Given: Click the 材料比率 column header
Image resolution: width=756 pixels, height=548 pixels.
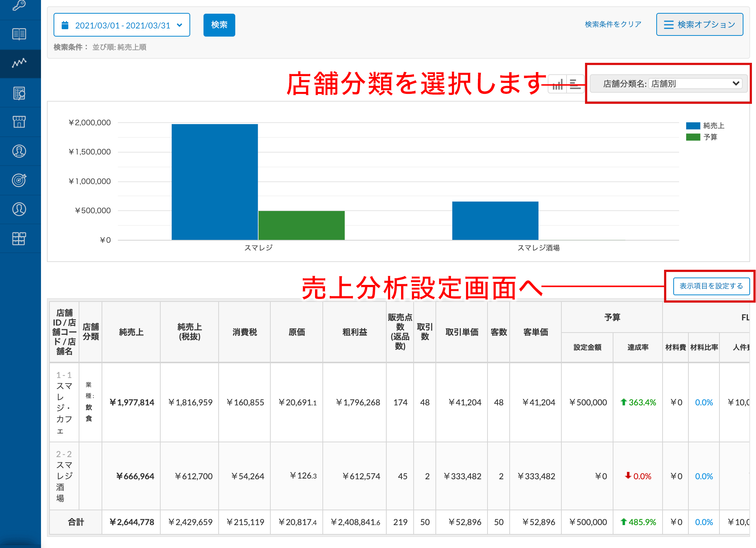Looking at the screenshot, I should coord(704,347).
